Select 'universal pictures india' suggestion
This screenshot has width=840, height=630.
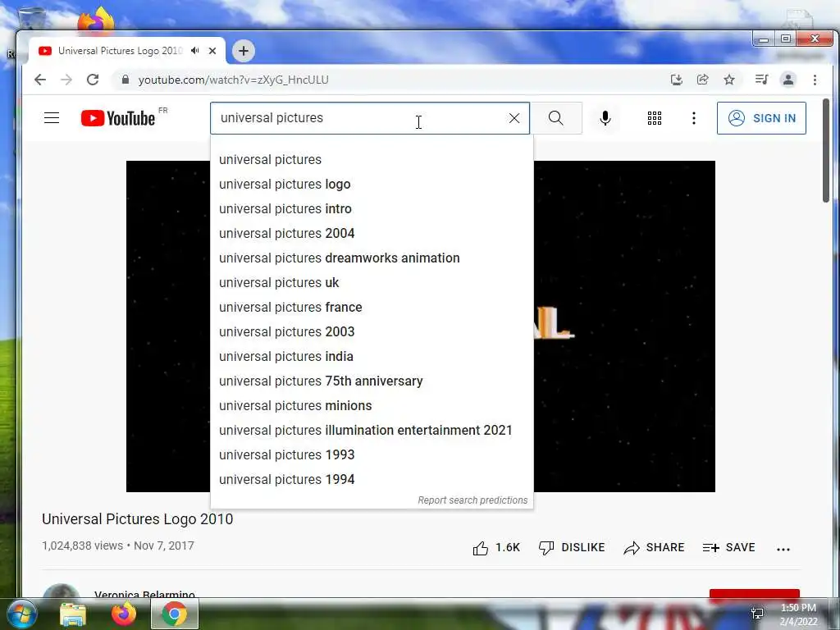[x=372, y=357]
